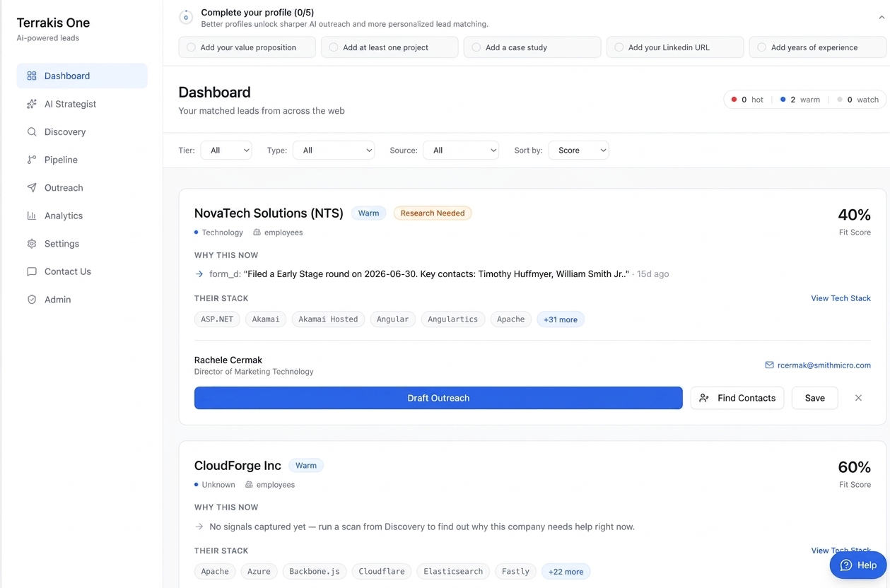Save the NovaTech Solutions lead

[x=814, y=398]
